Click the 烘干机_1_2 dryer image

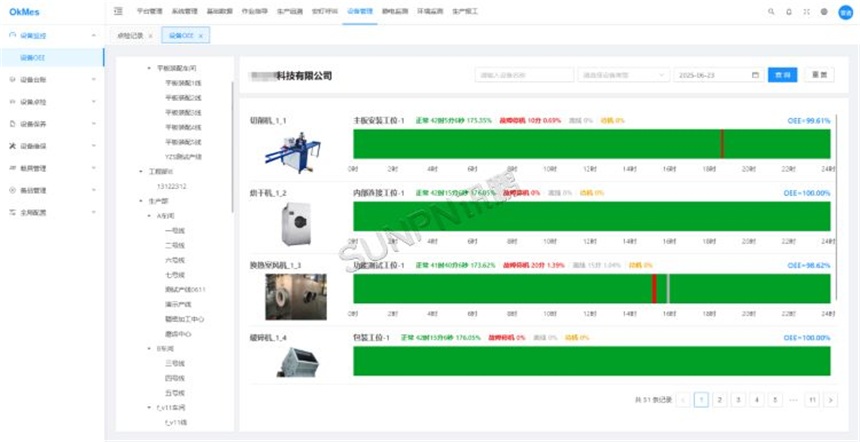point(296,224)
